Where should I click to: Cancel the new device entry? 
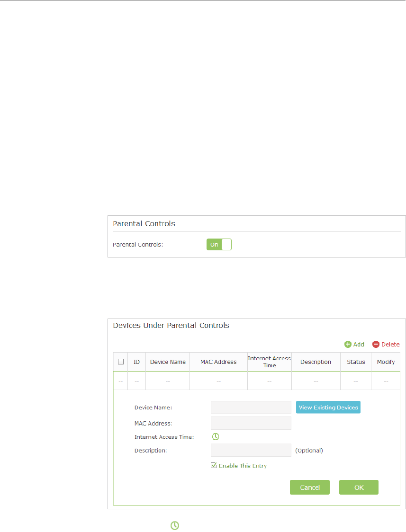(309, 487)
